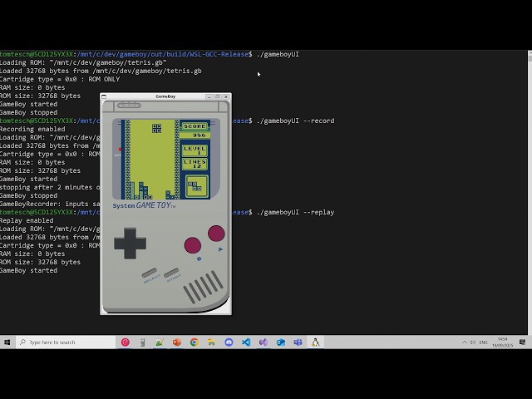Show hidden system tray icons

[x=465, y=342]
